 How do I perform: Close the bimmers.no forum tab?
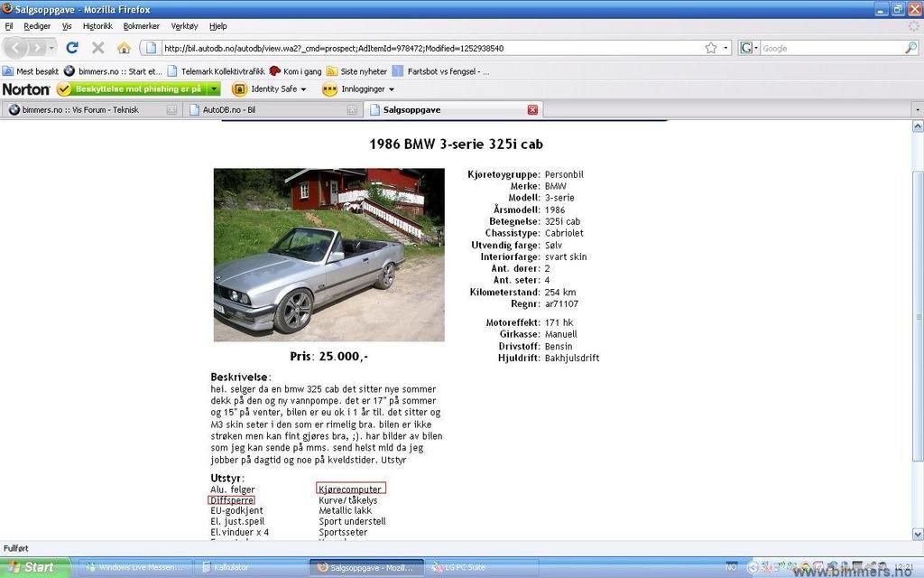(171, 109)
